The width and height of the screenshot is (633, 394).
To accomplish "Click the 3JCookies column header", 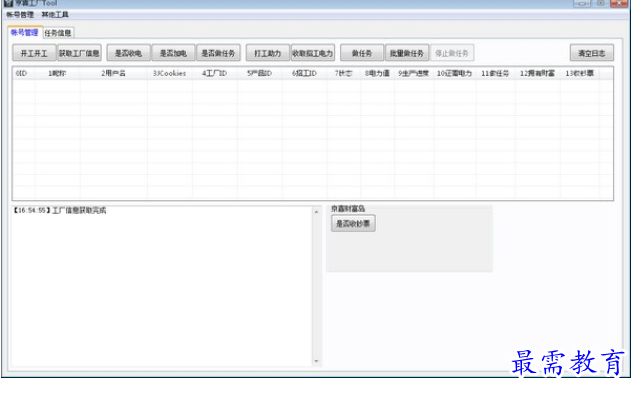I will pyautogui.click(x=170, y=73).
